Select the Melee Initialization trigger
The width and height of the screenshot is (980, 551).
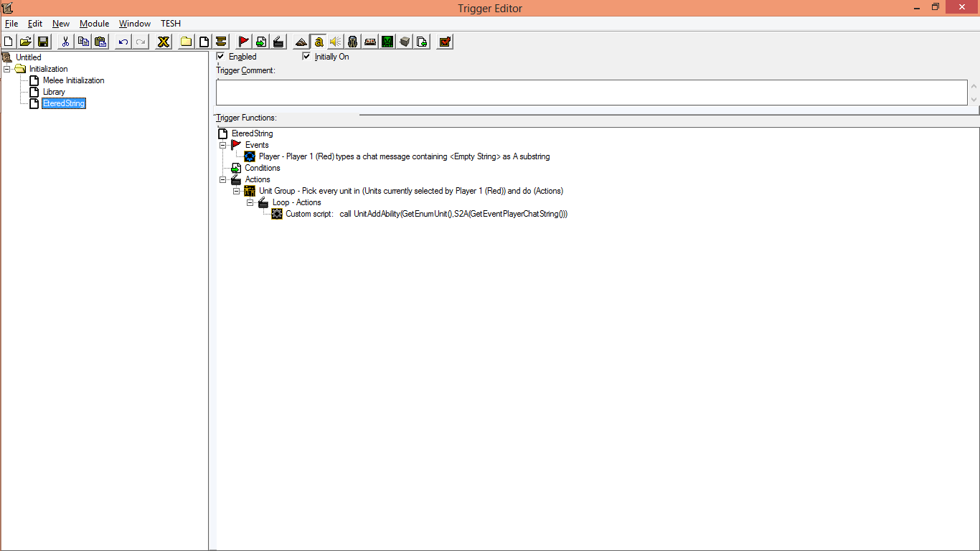click(74, 80)
